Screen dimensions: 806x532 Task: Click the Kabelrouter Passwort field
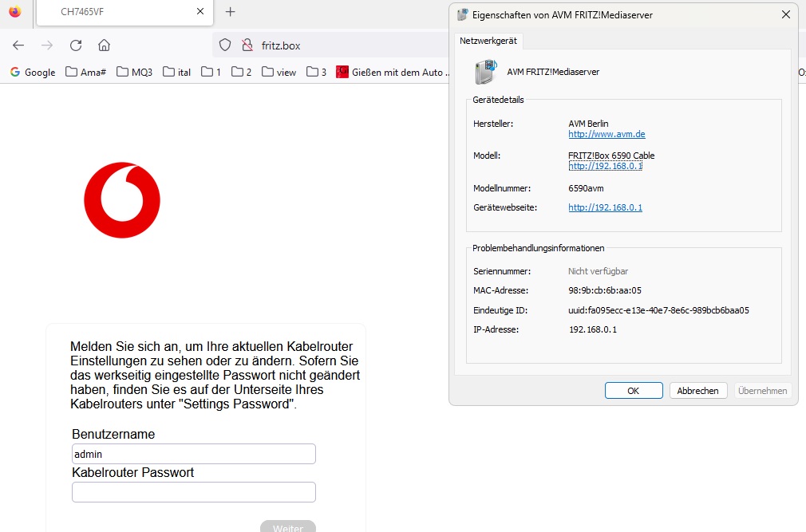(194, 492)
